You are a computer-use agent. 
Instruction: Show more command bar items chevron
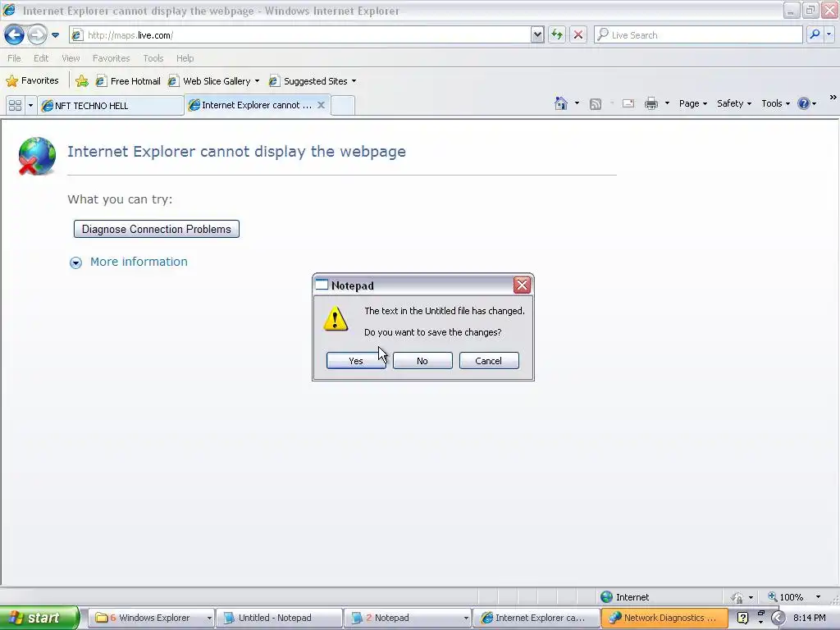[x=833, y=98]
